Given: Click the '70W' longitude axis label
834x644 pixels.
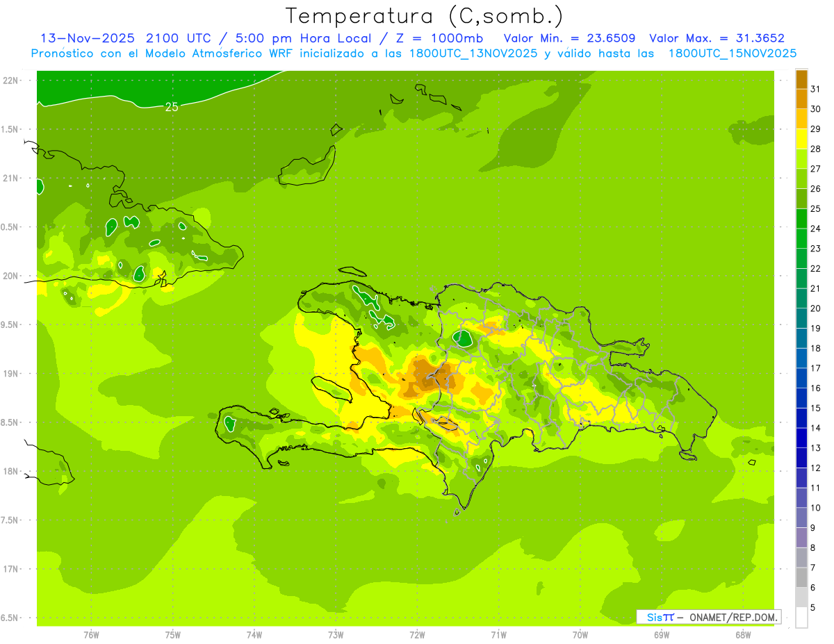Looking at the screenshot, I should tap(580, 634).
